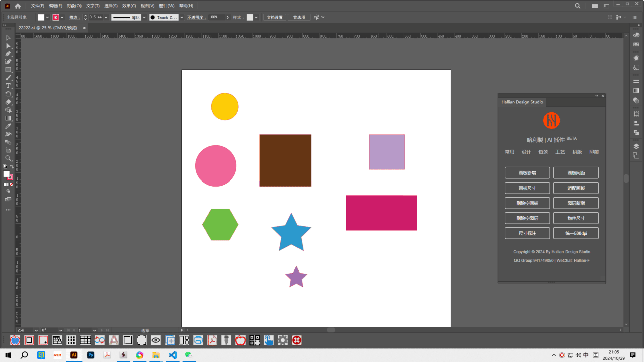Open the 效果(C) menu
The image size is (644, 362).
tap(129, 6)
